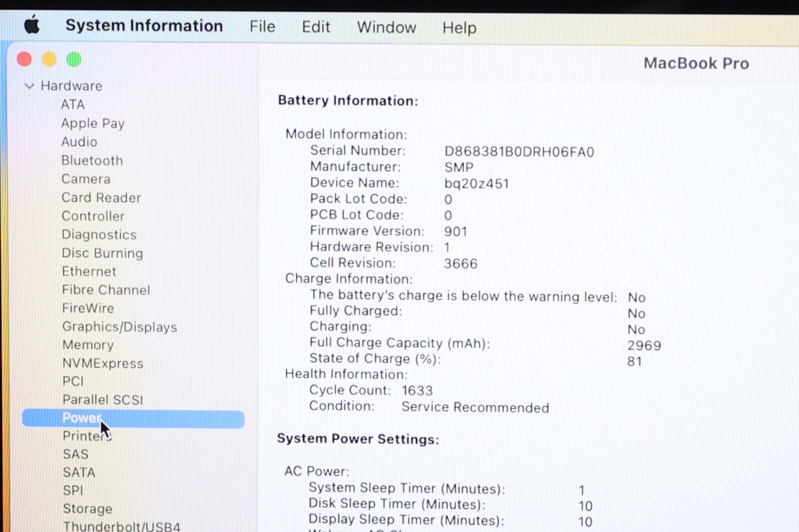Select Thunderbolt/USB4 in the sidebar
The image size is (799, 532).
pos(121,526)
